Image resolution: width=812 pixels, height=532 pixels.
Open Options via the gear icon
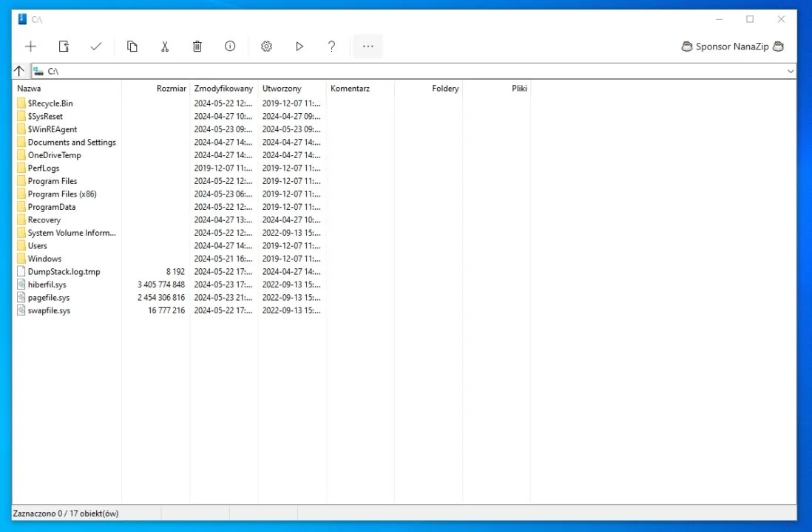(266, 47)
